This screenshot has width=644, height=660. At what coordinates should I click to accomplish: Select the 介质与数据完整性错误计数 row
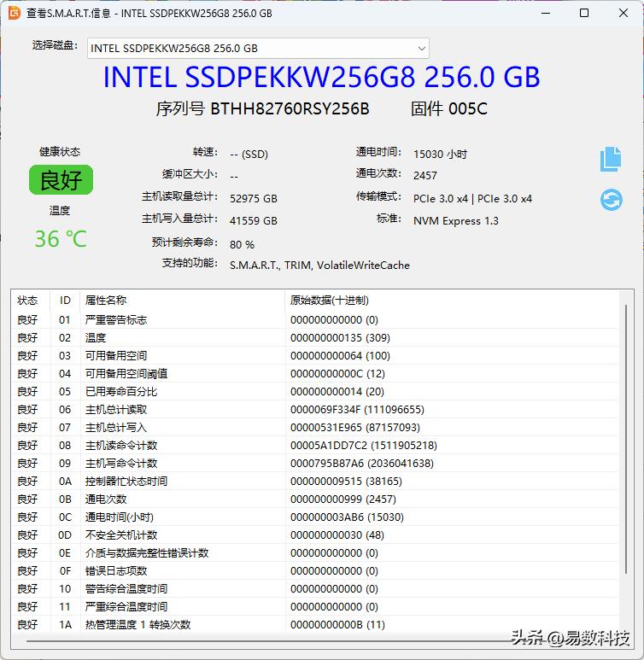tap(315, 552)
